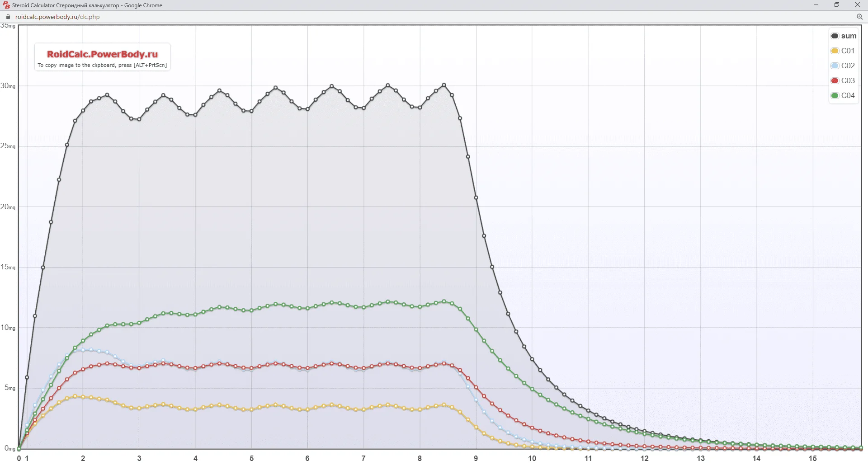The image size is (868, 470).
Task: Click the 0mg y-axis label
Action: (10, 448)
